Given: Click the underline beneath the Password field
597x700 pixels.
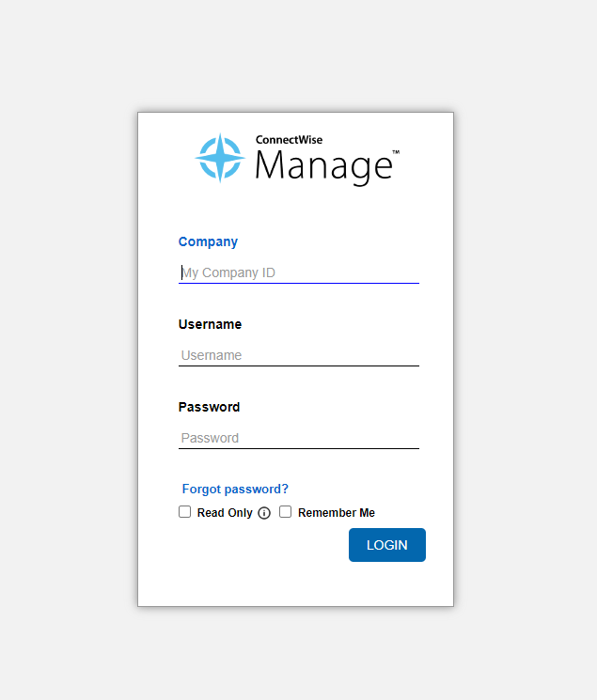Looking at the screenshot, I should [x=298, y=448].
